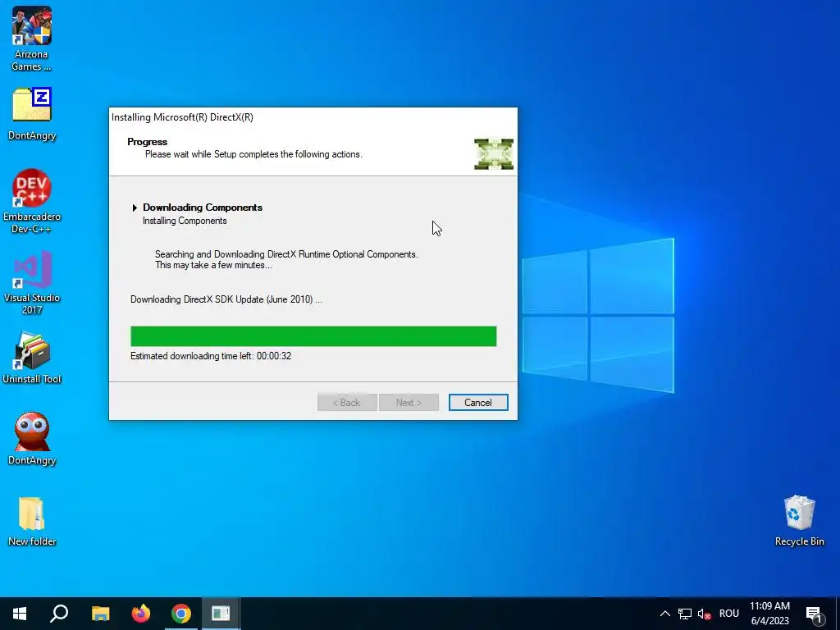The height and width of the screenshot is (630, 840).
Task: Click the Progress heading in installer
Action: point(148,141)
